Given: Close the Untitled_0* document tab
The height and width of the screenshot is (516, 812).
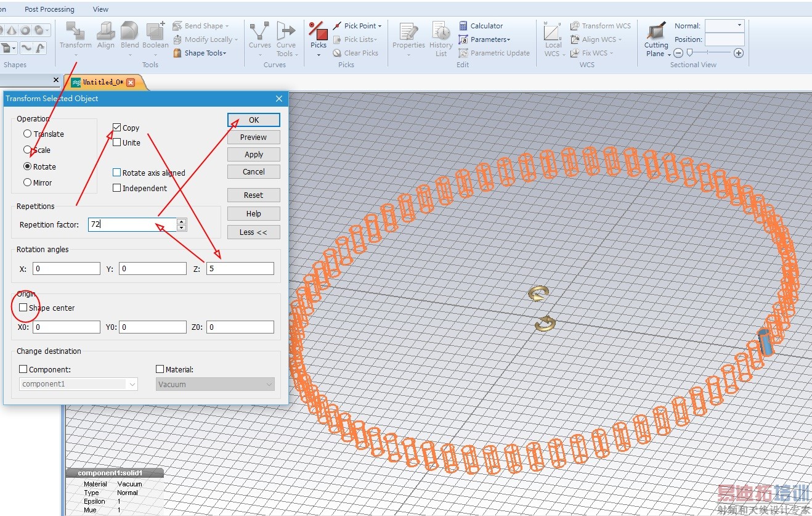Looking at the screenshot, I should (131, 82).
